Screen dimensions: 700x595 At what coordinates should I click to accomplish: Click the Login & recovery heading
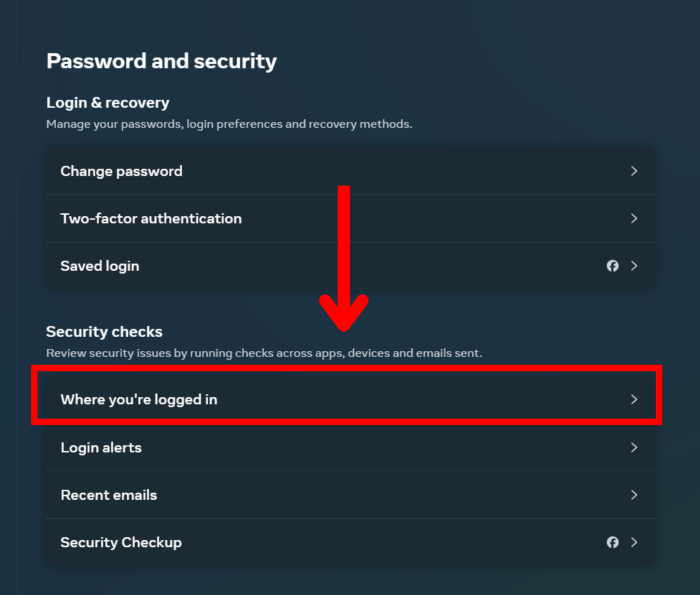[107, 102]
